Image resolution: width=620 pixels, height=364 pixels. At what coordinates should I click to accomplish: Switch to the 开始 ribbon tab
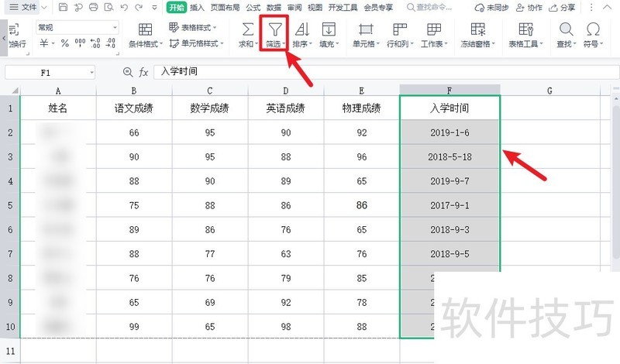(177, 7)
